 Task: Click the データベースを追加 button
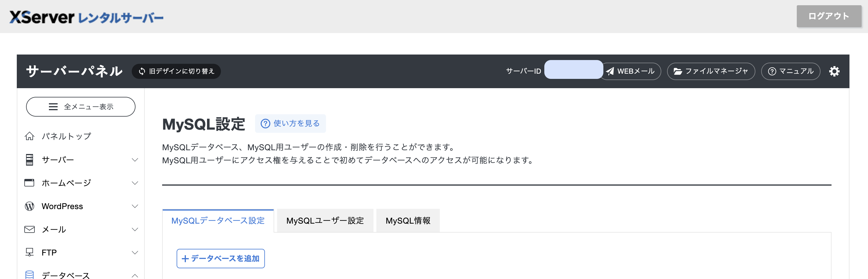[x=220, y=258]
